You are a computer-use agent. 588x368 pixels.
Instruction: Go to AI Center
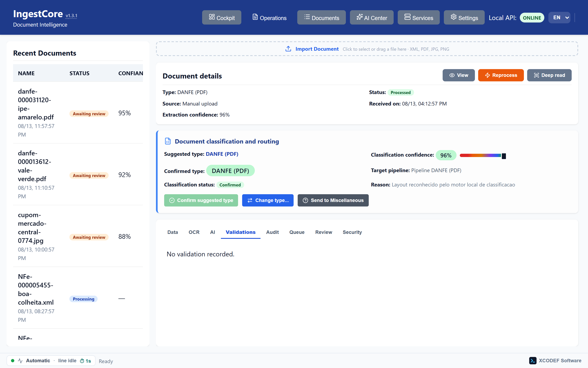pyautogui.click(x=372, y=17)
